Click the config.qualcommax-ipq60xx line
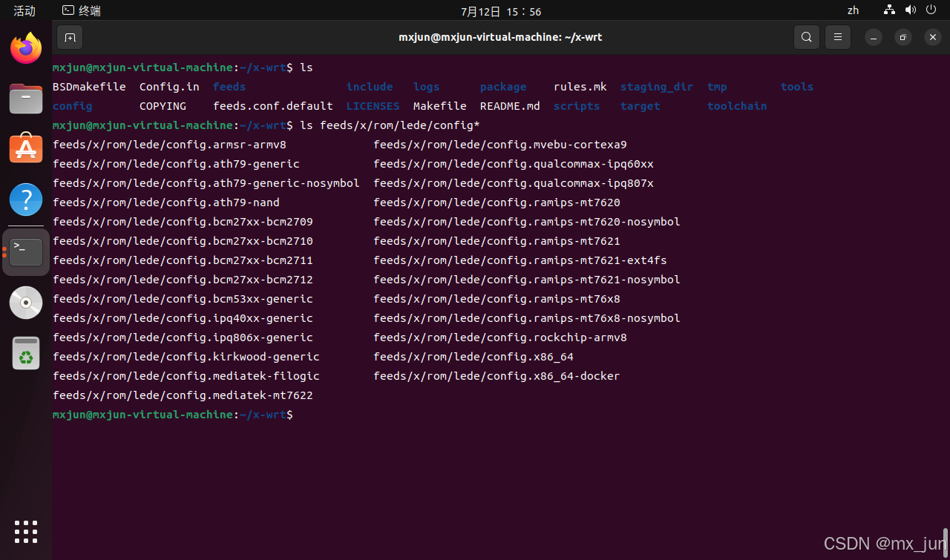Viewport: 950px width, 560px height. [514, 164]
